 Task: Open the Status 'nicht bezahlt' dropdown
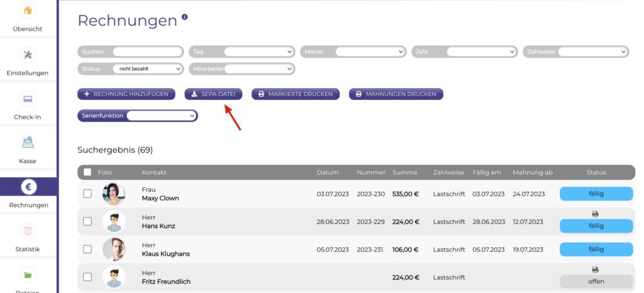click(x=147, y=68)
